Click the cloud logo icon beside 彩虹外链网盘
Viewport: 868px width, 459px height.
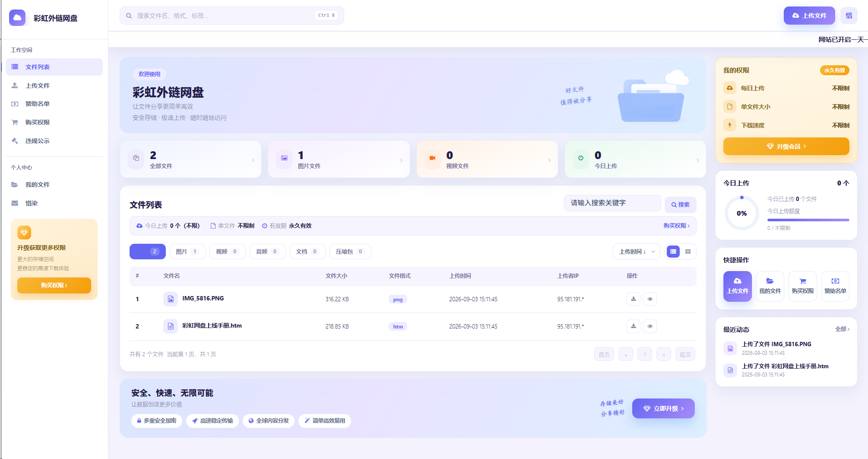pos(17,18)
